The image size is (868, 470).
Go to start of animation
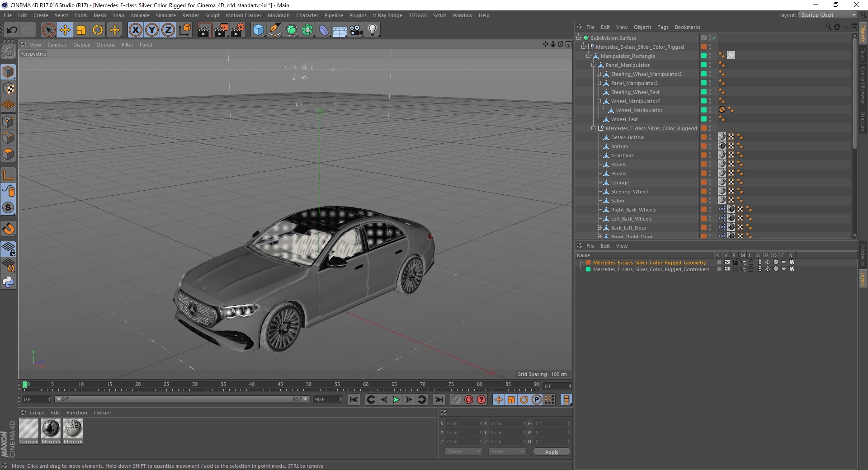tap(354, 399)
